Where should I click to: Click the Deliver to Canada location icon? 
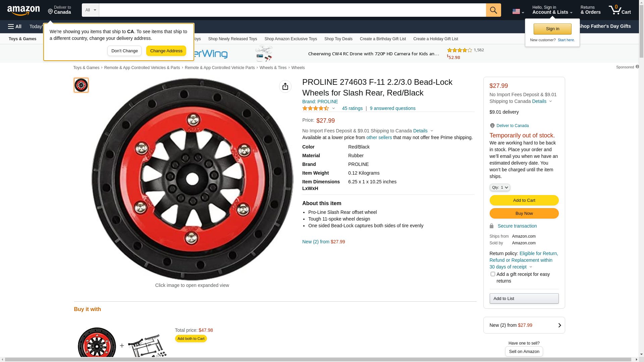click(x=492, y=126)
